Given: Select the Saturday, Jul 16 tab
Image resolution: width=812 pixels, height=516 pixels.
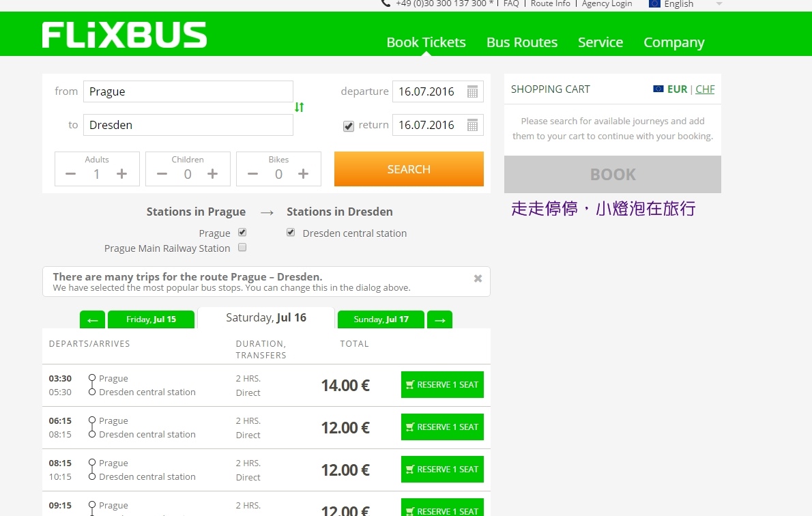Looking at the screenshot, I should (x=266, y=318).
